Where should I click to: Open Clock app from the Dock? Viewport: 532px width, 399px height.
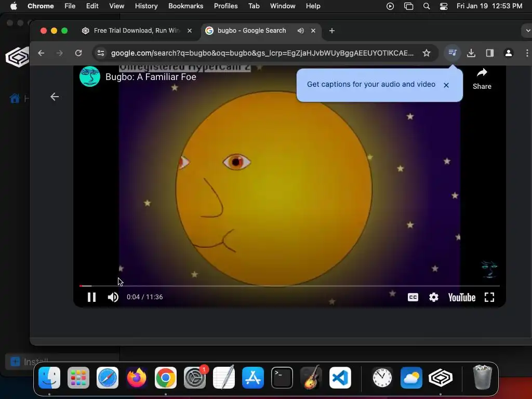382,378
